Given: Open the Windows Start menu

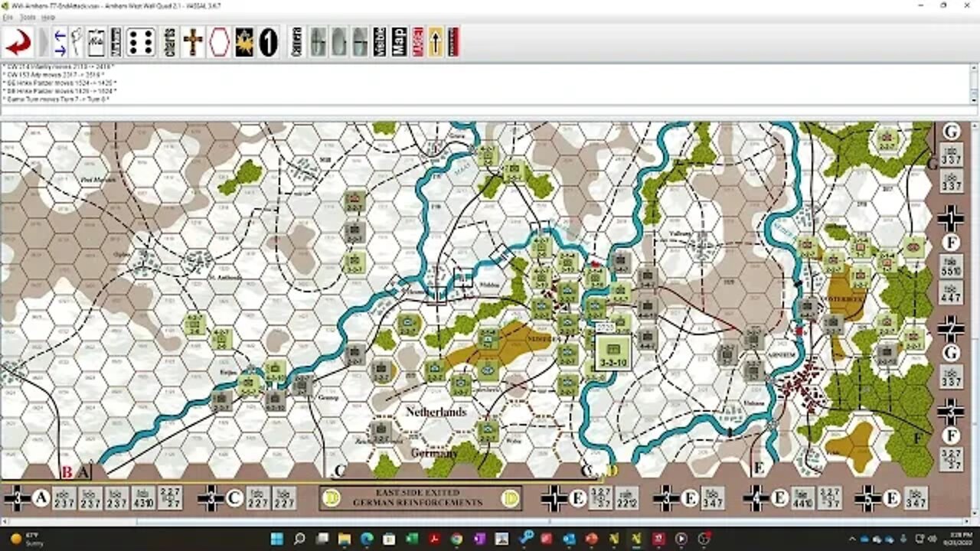Looking at the screenshot, I should 276,539.
